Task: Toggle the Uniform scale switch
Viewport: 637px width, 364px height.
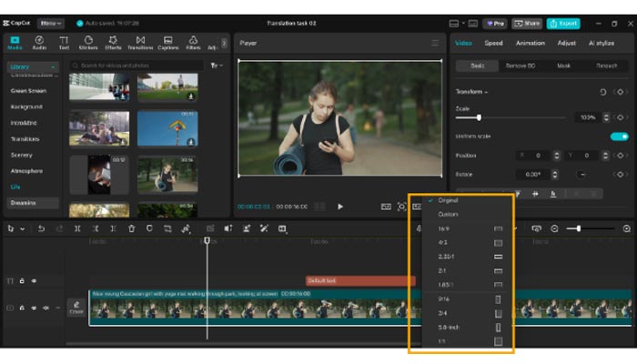Action: point(619,136)
